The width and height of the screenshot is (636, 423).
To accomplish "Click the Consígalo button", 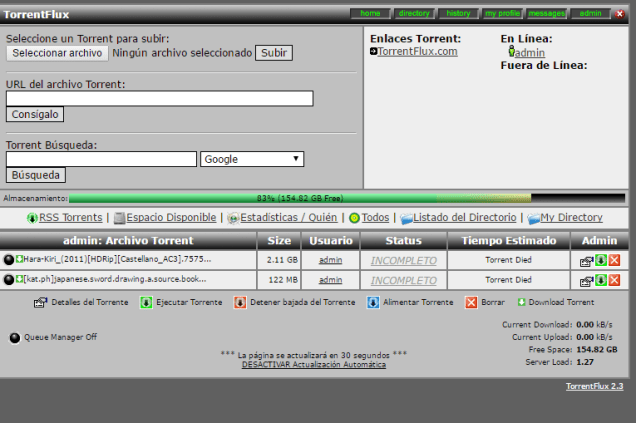I will tap(35, 114).
